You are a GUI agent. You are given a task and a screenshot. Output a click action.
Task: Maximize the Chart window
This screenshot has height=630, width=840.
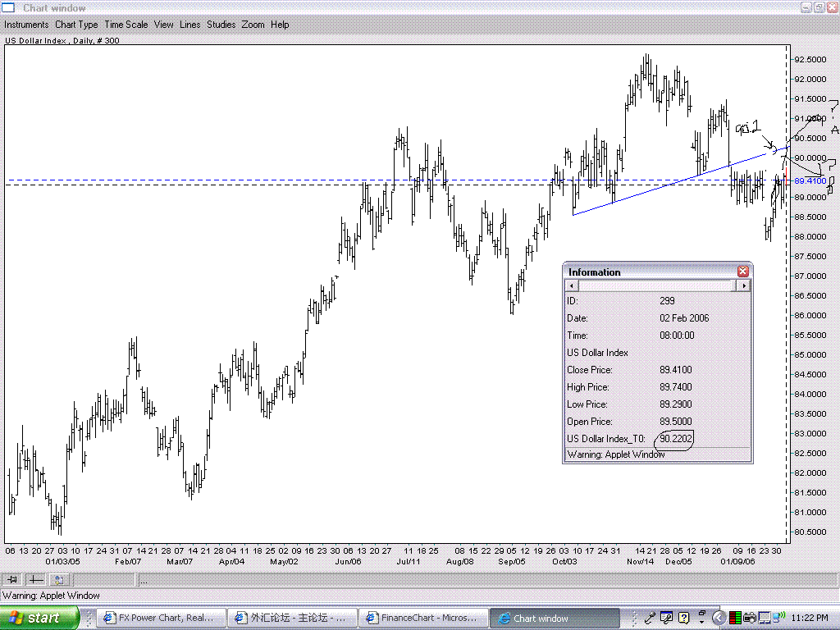click(819, 7)
